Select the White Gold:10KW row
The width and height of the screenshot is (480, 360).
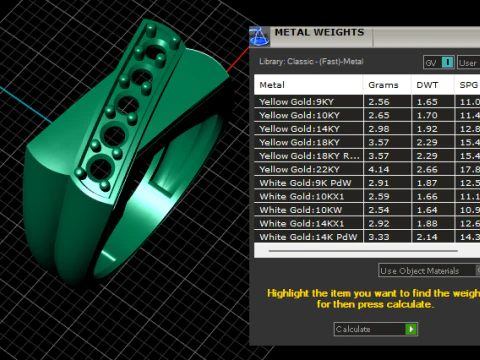click(x=367, y=210)
